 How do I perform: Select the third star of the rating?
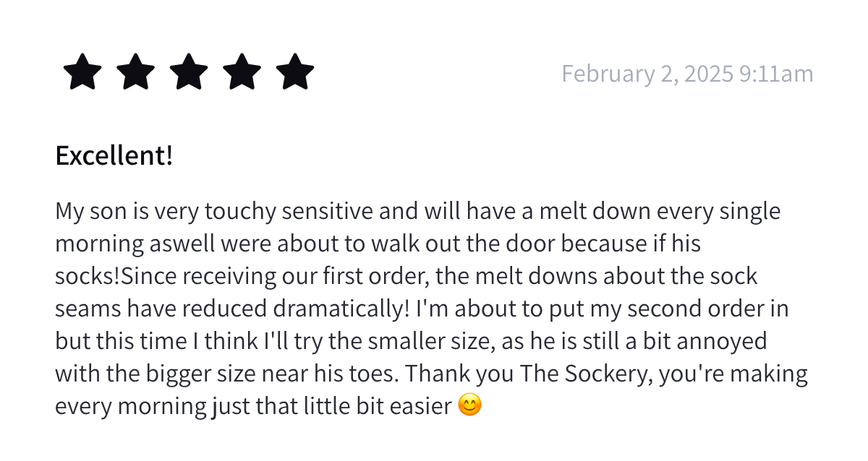click(189, 73)
